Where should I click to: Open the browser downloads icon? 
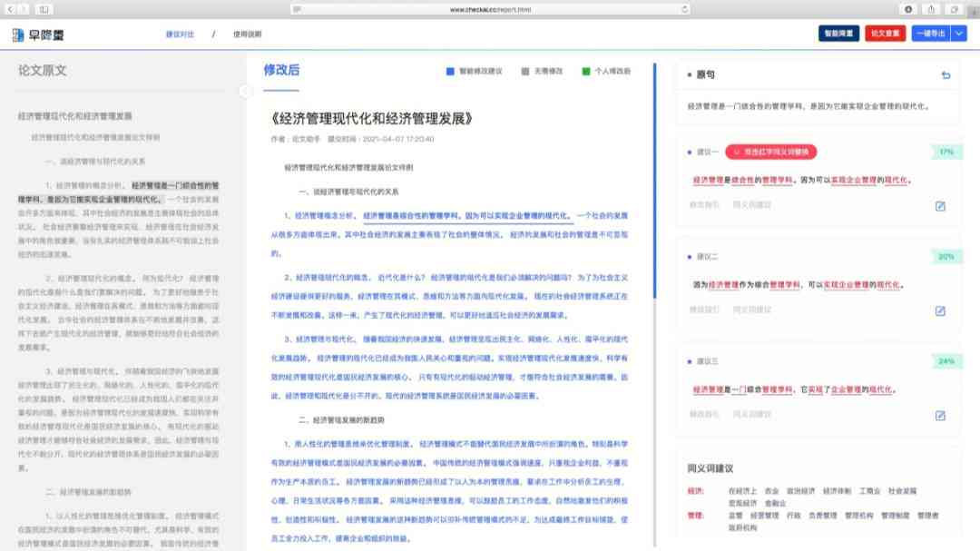click(x=908, y=9)
